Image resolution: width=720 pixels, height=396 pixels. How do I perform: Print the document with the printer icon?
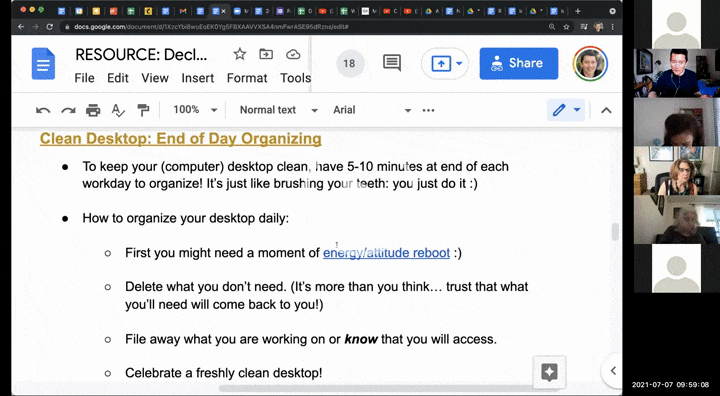coord(93,110)
